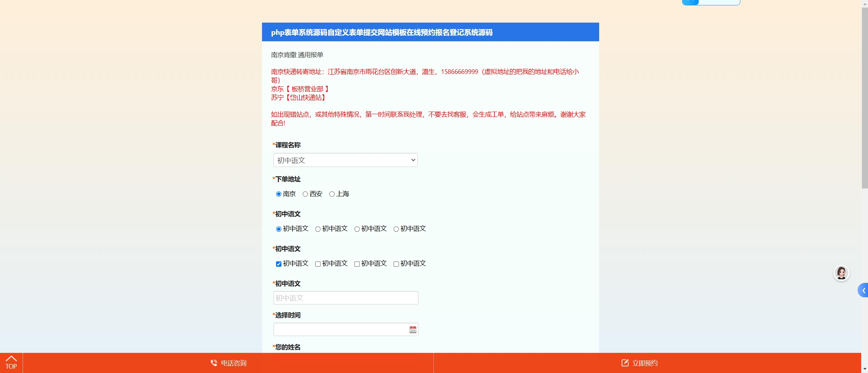Select the 南京 radio button
The height and width of the screenshot is (373, 868).
click(x=279, y=194)
